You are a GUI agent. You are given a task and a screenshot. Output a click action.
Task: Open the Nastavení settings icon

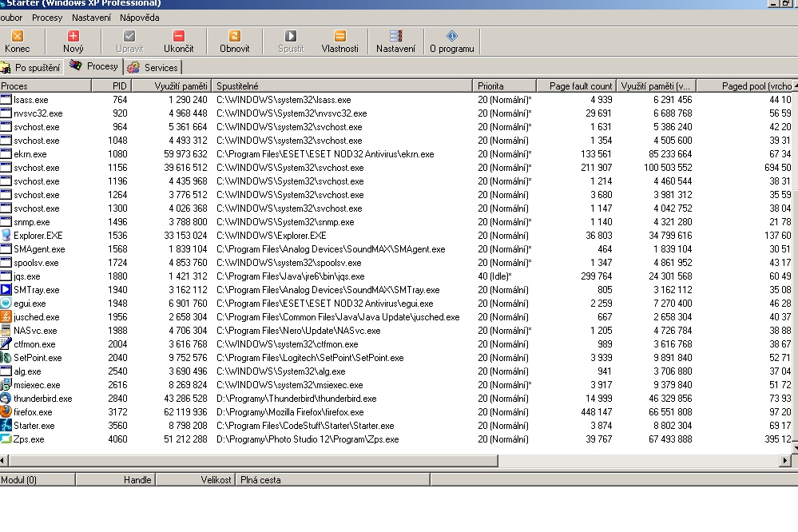[395, 36]
